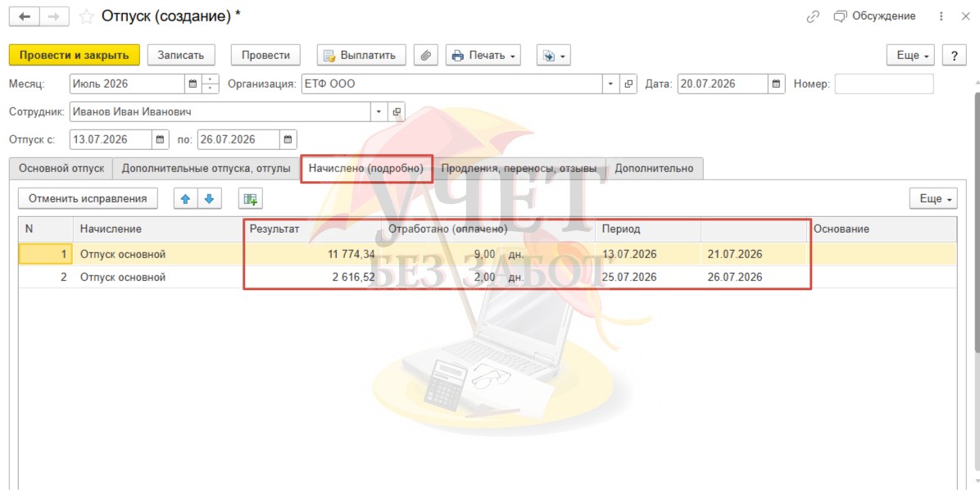Open help with the question mark button
The width and height of the screenshot is (980, 490).
[x=955, y=55]
